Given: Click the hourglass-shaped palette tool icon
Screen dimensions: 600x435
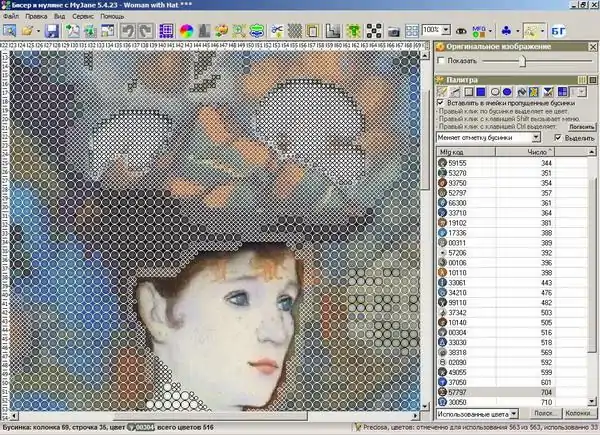Looking at the screenshot, I should (548, 92).
